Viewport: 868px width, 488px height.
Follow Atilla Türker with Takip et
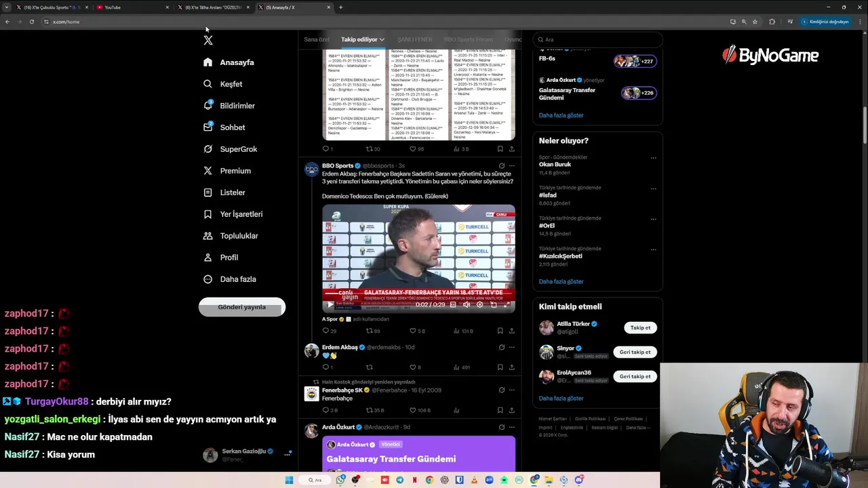tap(640, 327)
